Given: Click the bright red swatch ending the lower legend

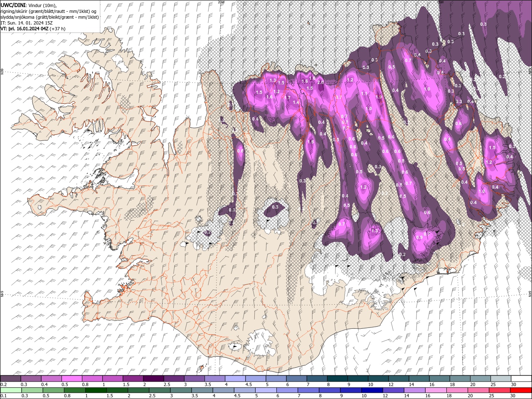Looking at the screenshot, I should 520,390.
